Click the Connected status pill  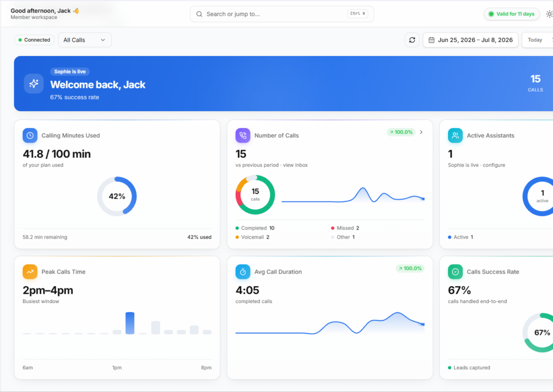[x=34, y=40]
